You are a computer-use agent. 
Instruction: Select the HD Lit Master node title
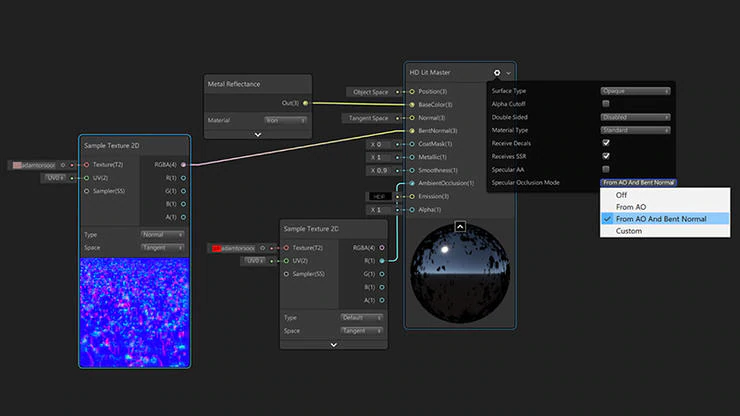[430, 73]
